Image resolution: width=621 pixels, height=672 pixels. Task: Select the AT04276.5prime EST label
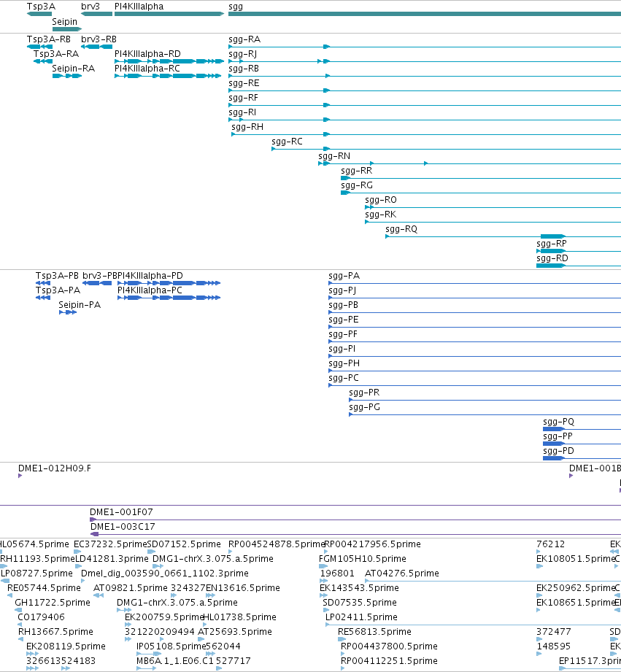[401, 573]
